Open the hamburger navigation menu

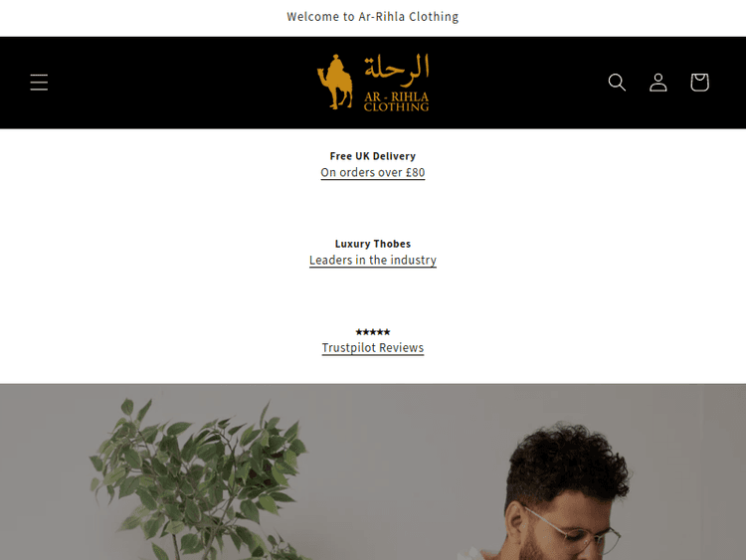coord(39,83)
